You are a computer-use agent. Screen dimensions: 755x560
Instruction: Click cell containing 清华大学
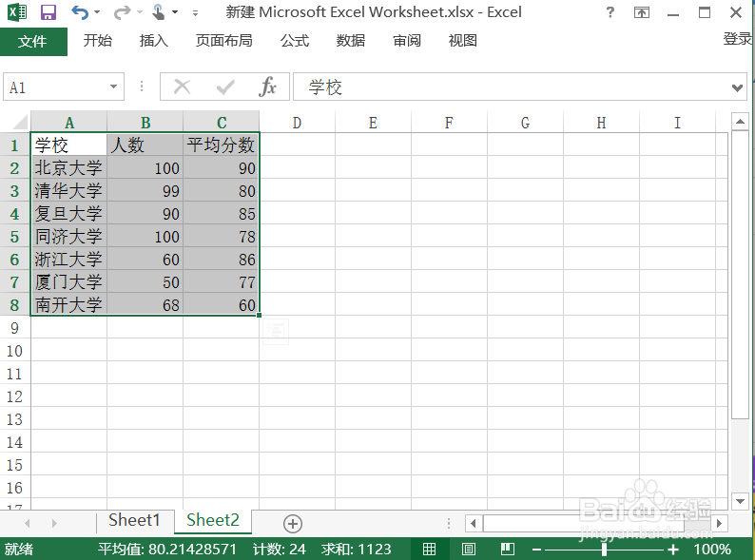68,191
